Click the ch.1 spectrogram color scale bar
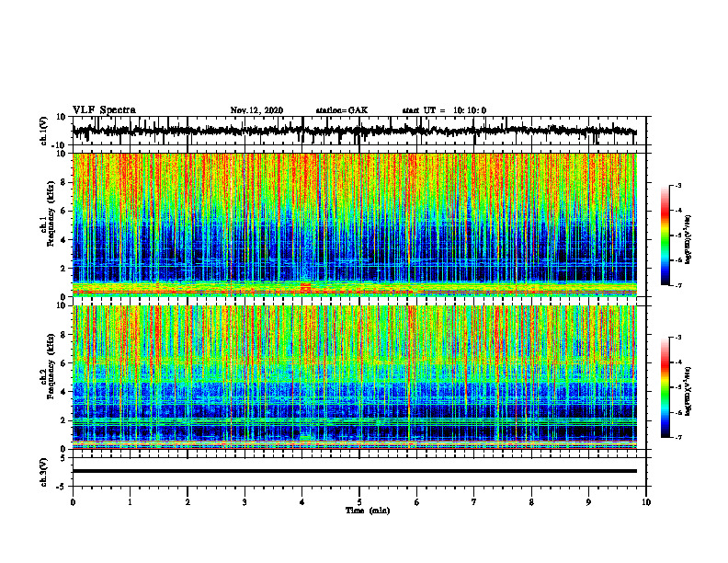 tap(665, 236)
